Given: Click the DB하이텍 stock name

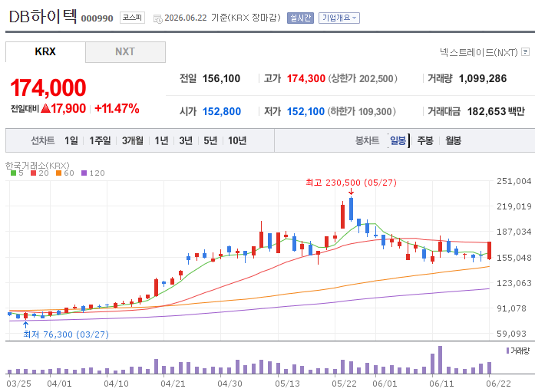Looking at the screenshot, I should pos(43,16).
